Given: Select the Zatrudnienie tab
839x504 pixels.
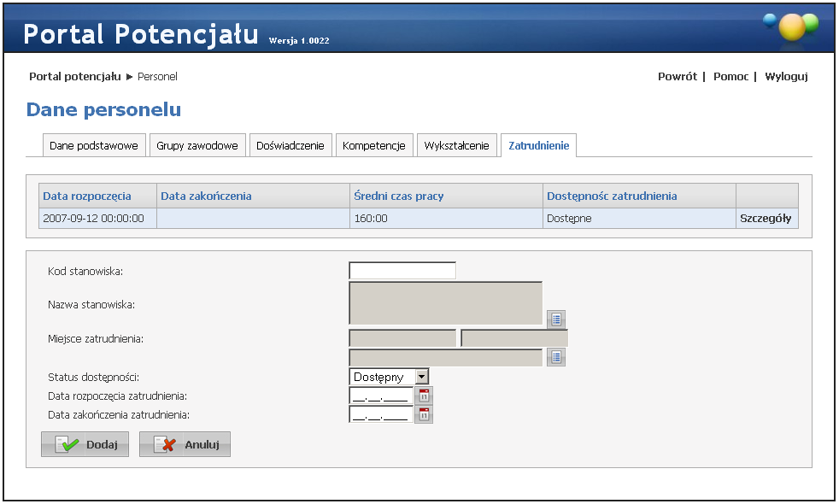Looking at the screenshot, I should (539, 145).
